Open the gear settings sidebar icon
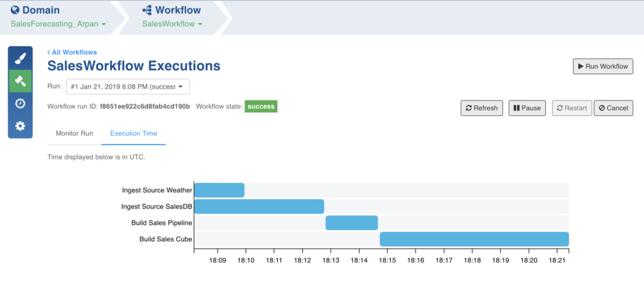 [x=20, y=126]
